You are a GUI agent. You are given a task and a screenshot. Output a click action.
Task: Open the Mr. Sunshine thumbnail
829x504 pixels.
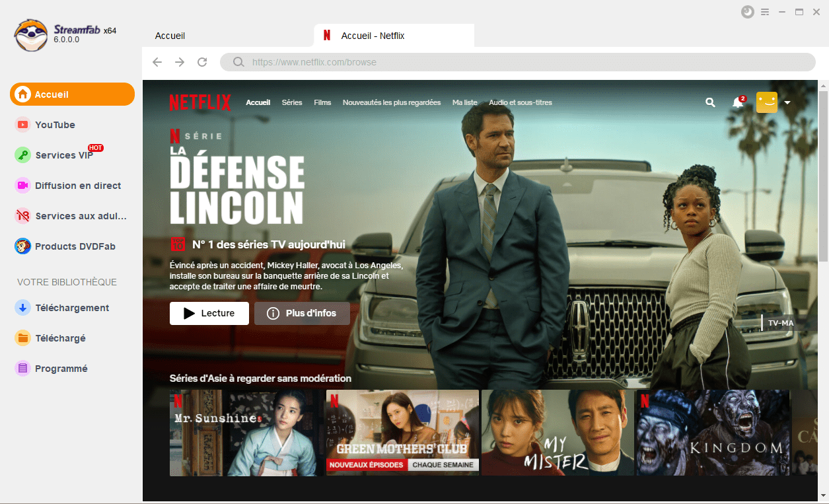246,433
